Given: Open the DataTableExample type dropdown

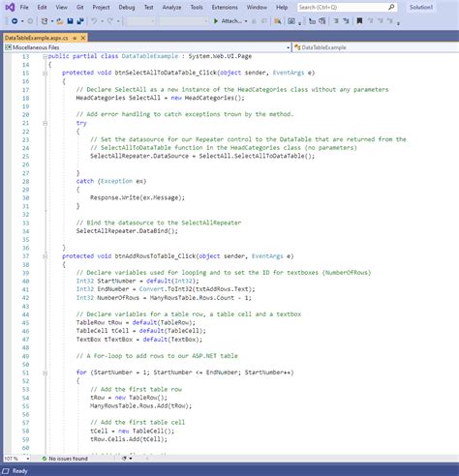Looking at the screenshot, I should click(x=376, y=47).
